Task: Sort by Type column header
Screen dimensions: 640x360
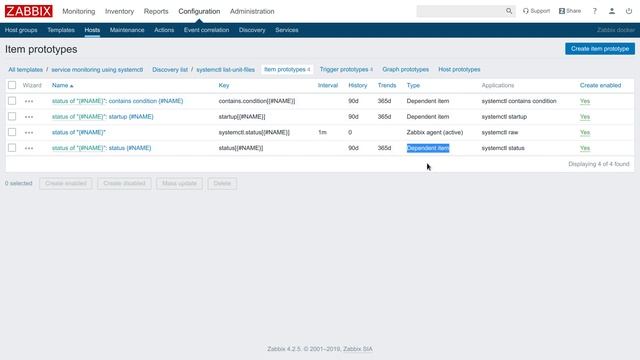Action: click(x=413, y=85)
